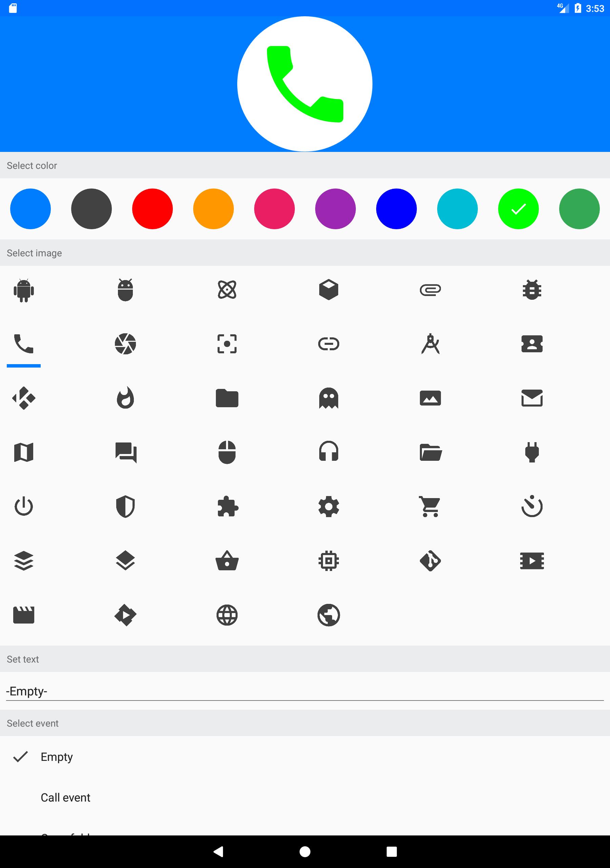Open the recent apps overview
The height and width of the screenshot is (868, 610).
coord(391,851)
